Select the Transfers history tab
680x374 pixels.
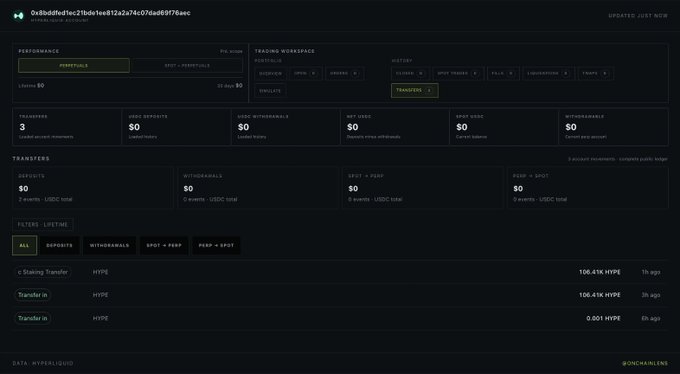coord(415,90)
